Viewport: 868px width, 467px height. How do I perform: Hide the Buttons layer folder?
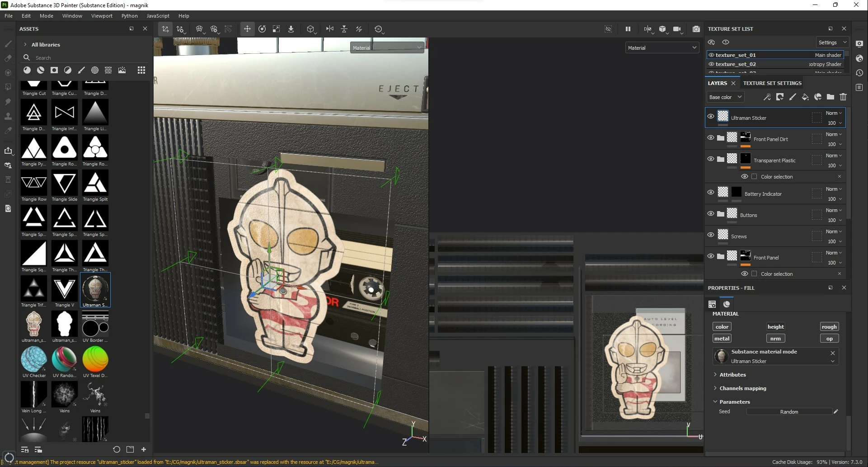tap(711, 214)
